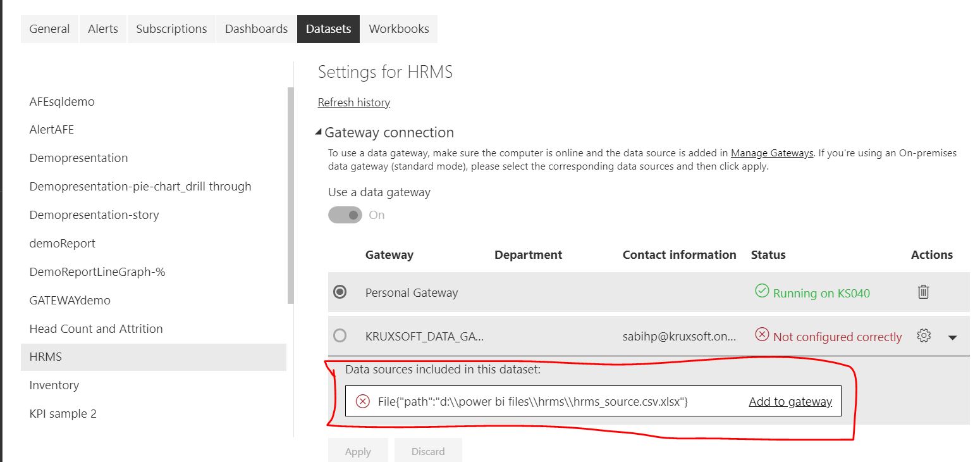Select the HRMS dataset
This screenshot has width=980, height=462.
click(154, 357)
